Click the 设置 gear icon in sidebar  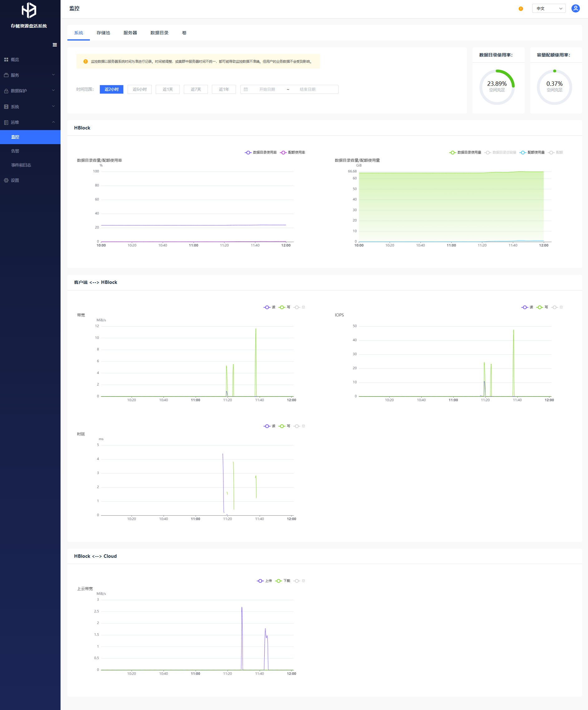pos(6,180)
